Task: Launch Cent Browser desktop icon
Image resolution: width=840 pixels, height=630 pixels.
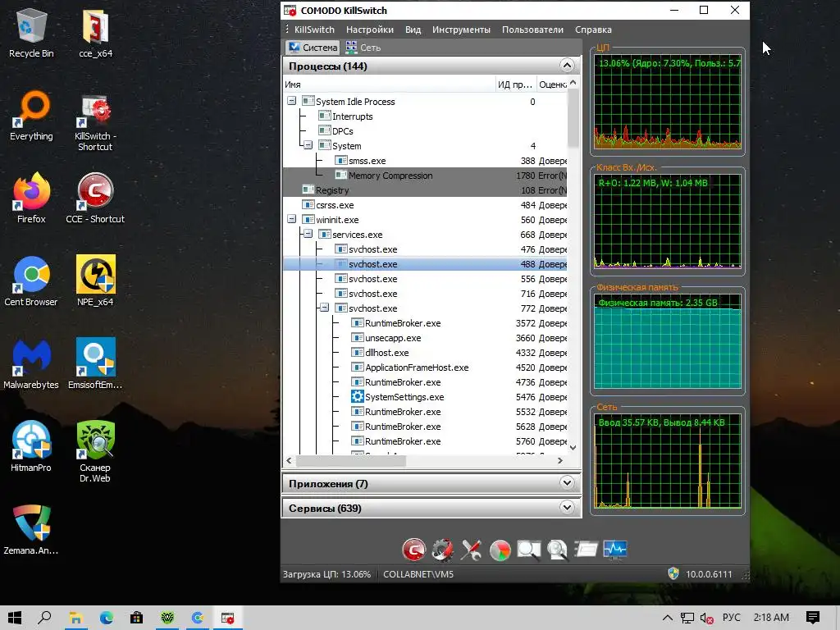Action: 31,281
